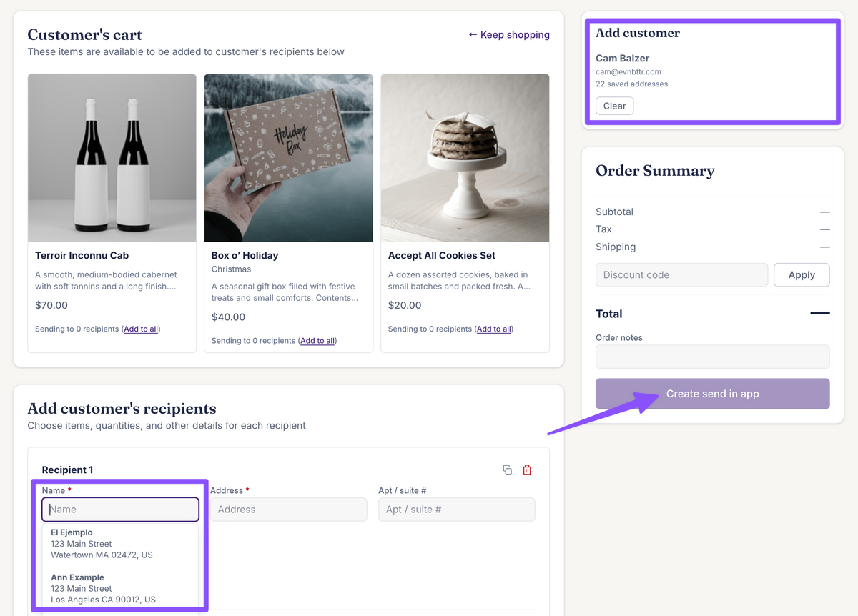The image size is (858, 616).
Task: Open the Accept All Cookies Set image
Action: (x=465, y=158)
